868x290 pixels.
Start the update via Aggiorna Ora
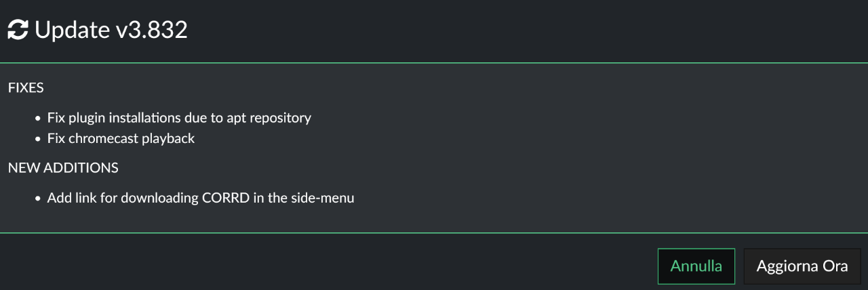pyautogui.click(x=802, y=266)
